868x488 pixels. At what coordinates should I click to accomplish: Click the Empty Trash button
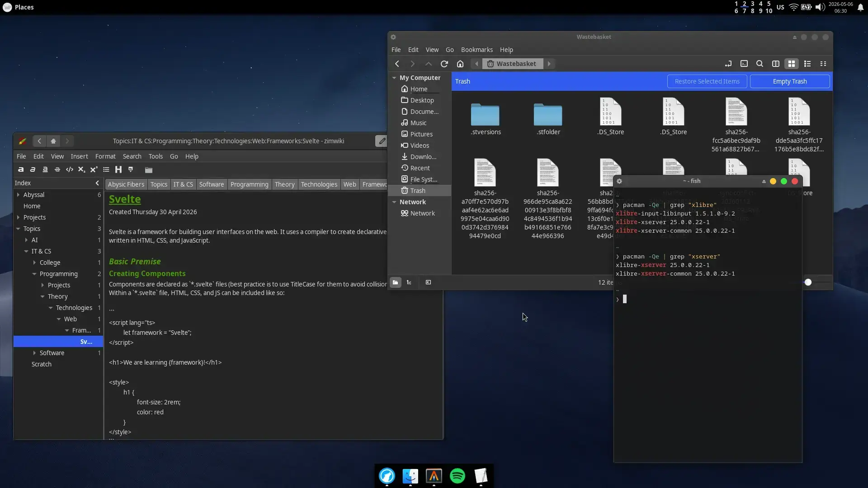[789, 81]
